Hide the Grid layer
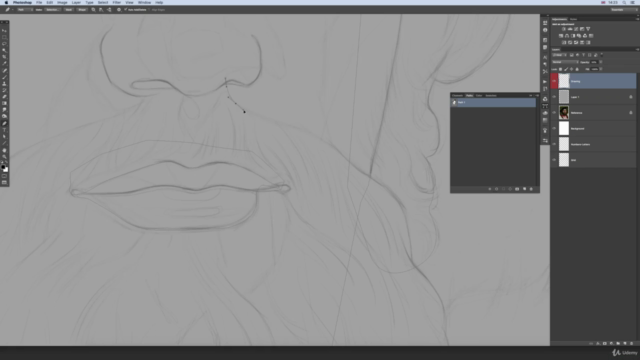 tap(554, 160)
